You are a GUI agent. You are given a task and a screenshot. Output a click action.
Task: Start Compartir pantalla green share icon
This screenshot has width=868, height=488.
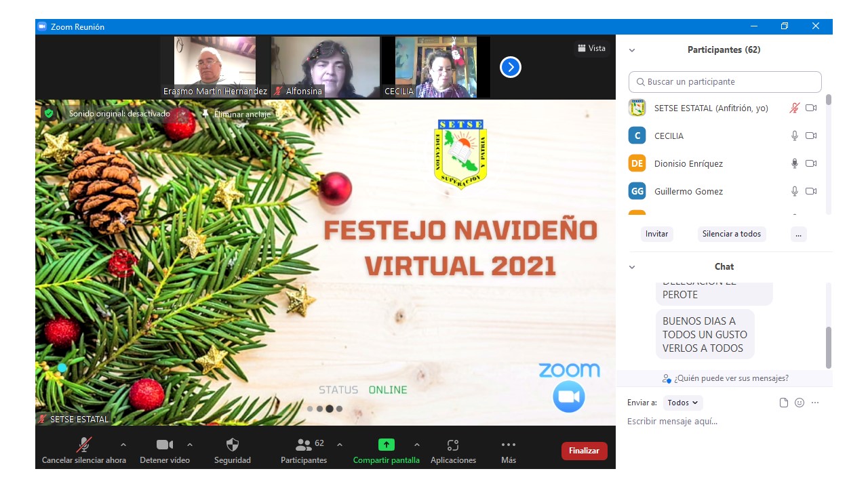pyautogui.click(x=386, y=445)
